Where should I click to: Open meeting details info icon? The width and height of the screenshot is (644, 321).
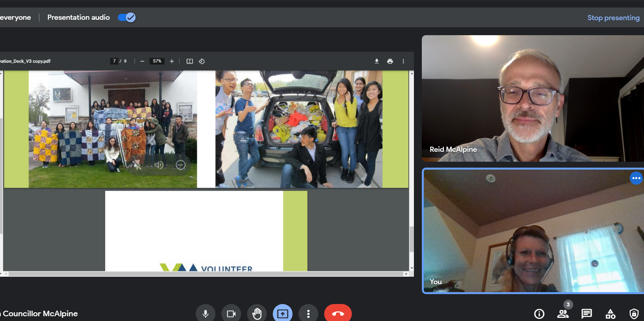click(x=539, y=314)
